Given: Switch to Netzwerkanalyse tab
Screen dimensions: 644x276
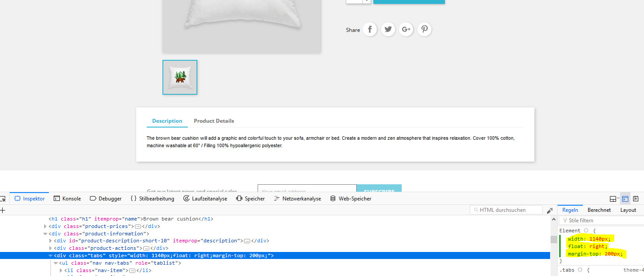Looking at the screenshot, I should coord(297,198).
